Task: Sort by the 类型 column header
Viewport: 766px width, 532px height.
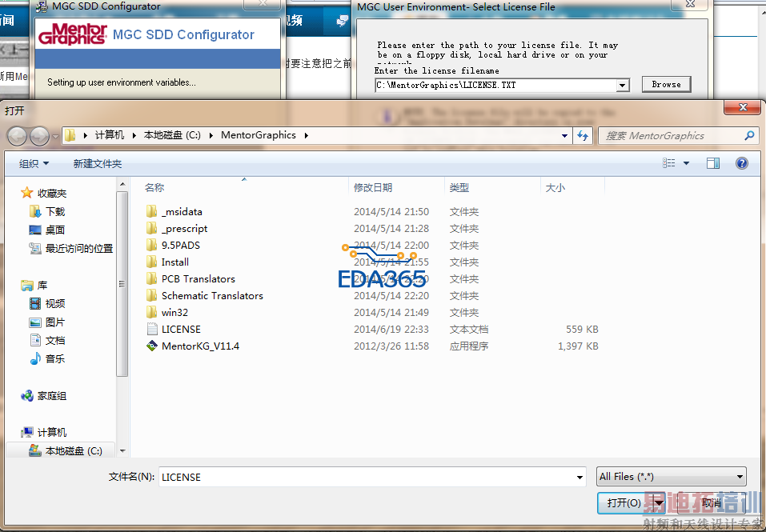Action: point(459,187)
